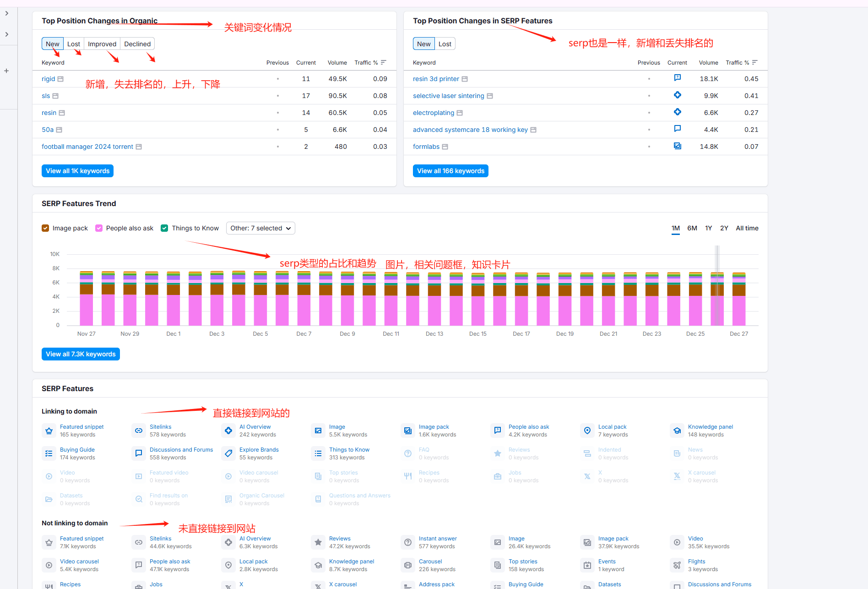The height and width of the screenshot is (589, 868).
Task: Click the Nov 27 bar in trend chart
Action: (87, 298)
